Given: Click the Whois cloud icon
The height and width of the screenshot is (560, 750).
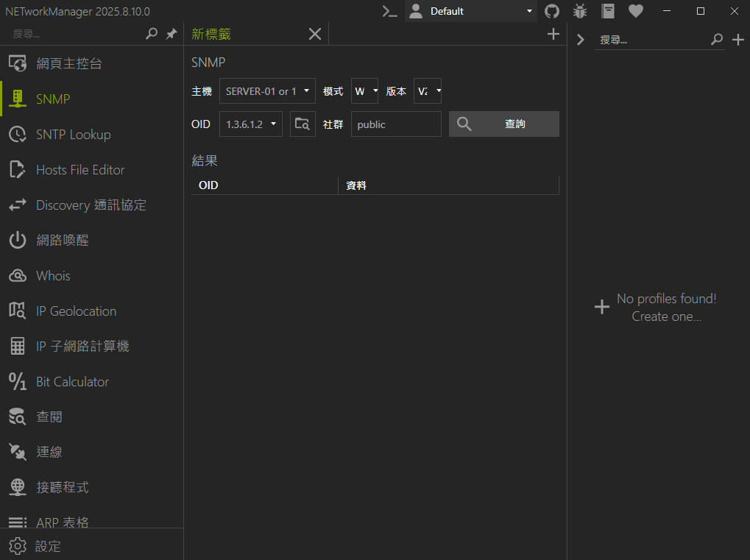Looking at the screenshot, I should pos(18,276).
